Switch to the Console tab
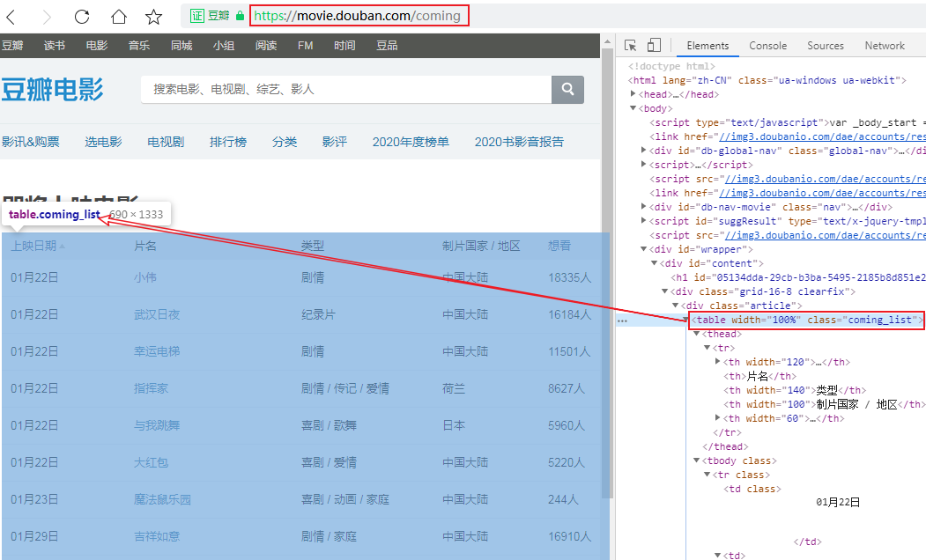 pyautogui.click(x=767, y=46)
